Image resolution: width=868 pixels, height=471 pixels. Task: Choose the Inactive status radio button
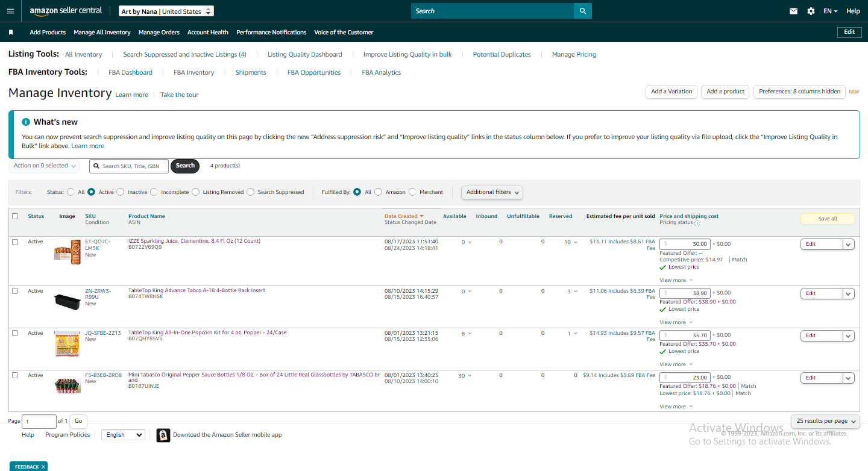pos(121,192)
